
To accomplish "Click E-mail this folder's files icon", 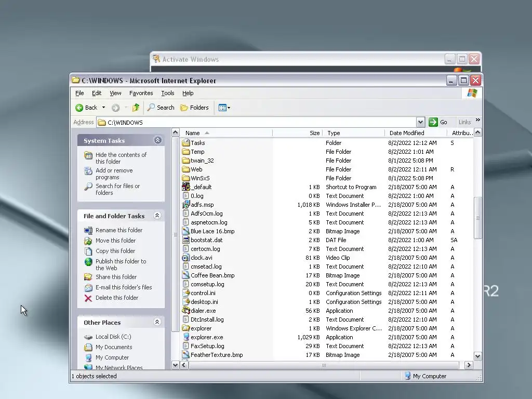I will [x=88, y=288].
